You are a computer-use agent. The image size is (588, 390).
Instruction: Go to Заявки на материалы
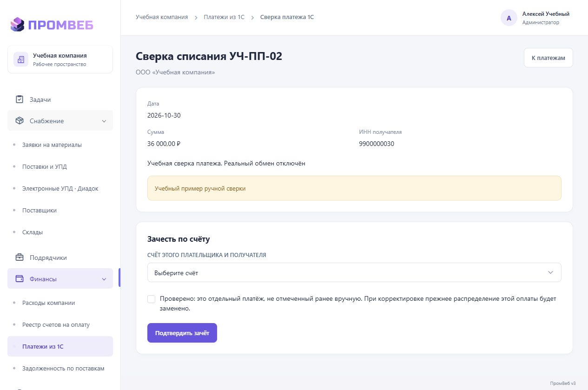[x=52, y=145]
